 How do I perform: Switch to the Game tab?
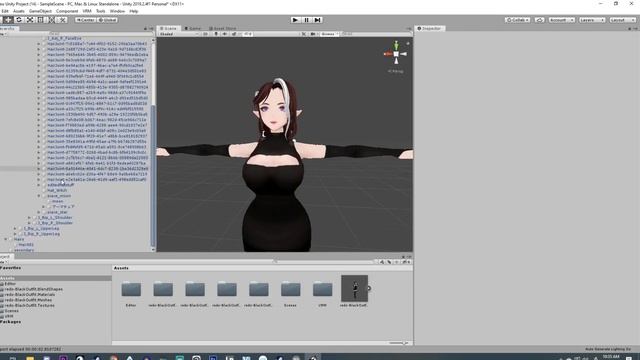pos(193,29)
